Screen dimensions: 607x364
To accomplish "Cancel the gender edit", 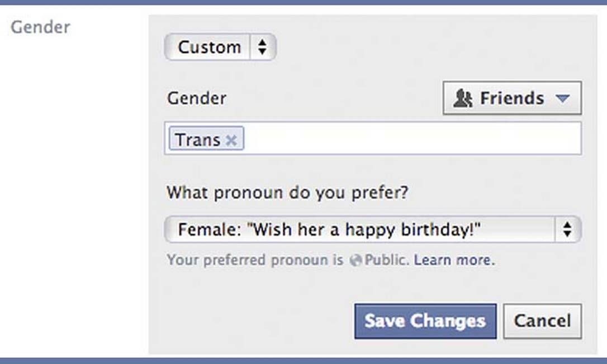I will coord(542,321).
